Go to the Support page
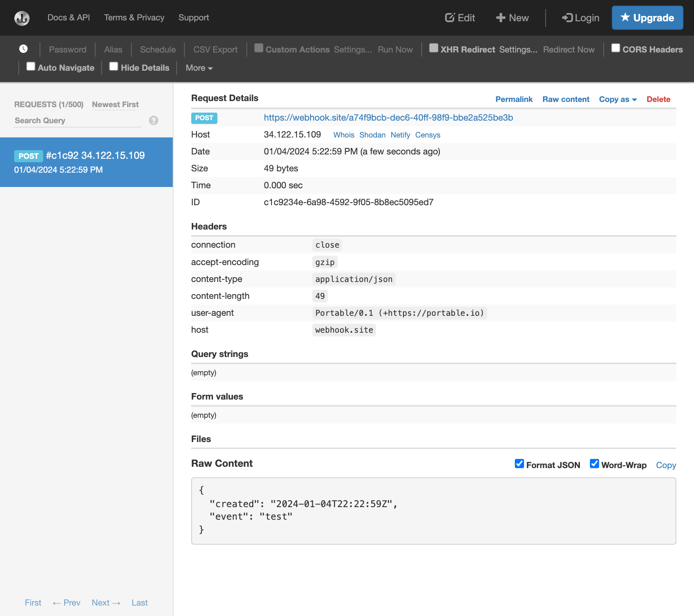The image size is (694, 616). click(x=193, y=18)
